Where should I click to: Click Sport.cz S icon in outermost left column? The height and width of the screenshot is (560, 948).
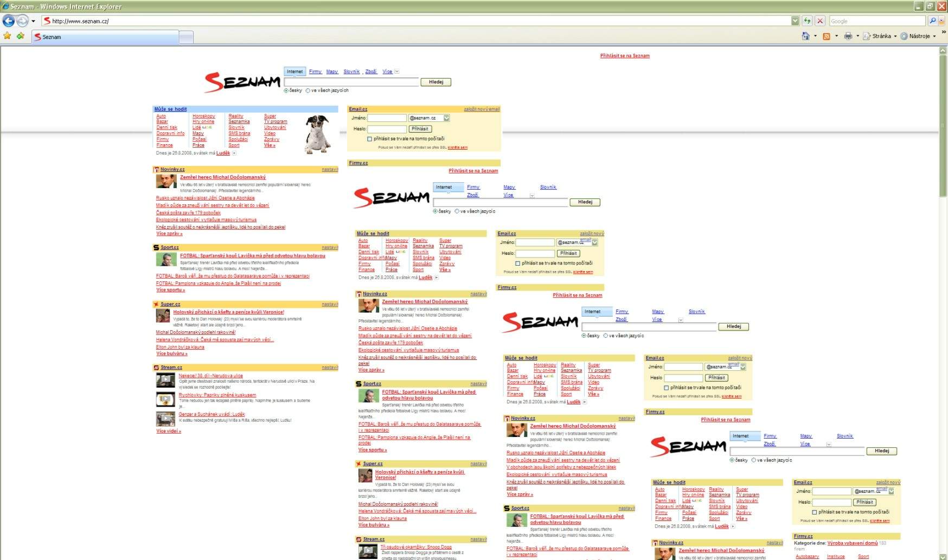pos(156,248)
